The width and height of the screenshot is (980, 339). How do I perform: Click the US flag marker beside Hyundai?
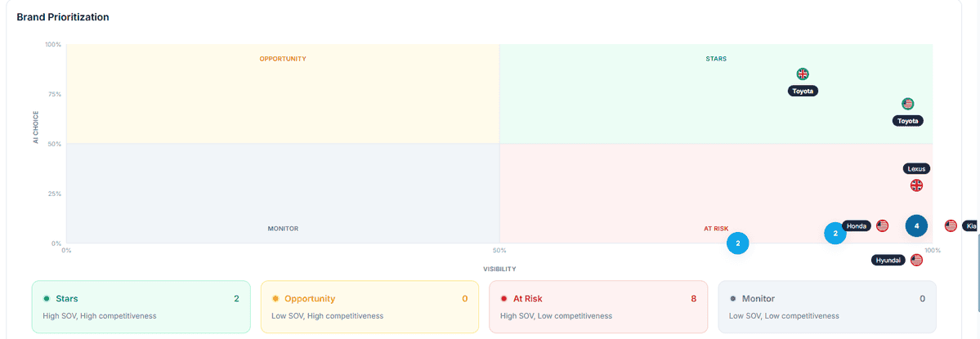[x=916, y=260]
